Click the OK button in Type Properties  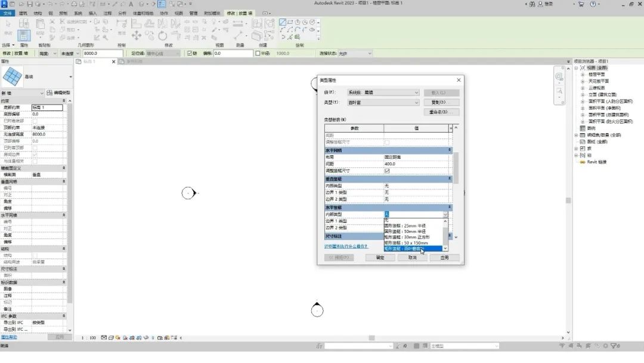click(380, 258)
